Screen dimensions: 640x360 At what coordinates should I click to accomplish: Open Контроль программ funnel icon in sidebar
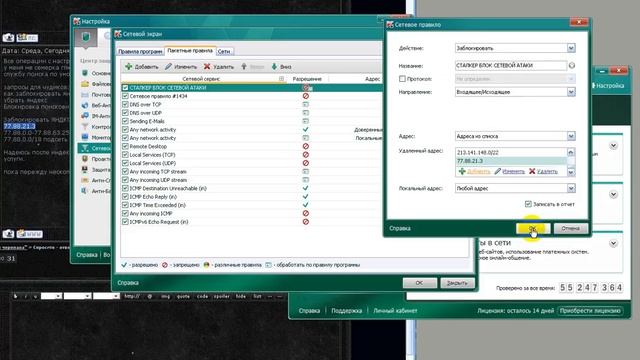pos(85,127)
